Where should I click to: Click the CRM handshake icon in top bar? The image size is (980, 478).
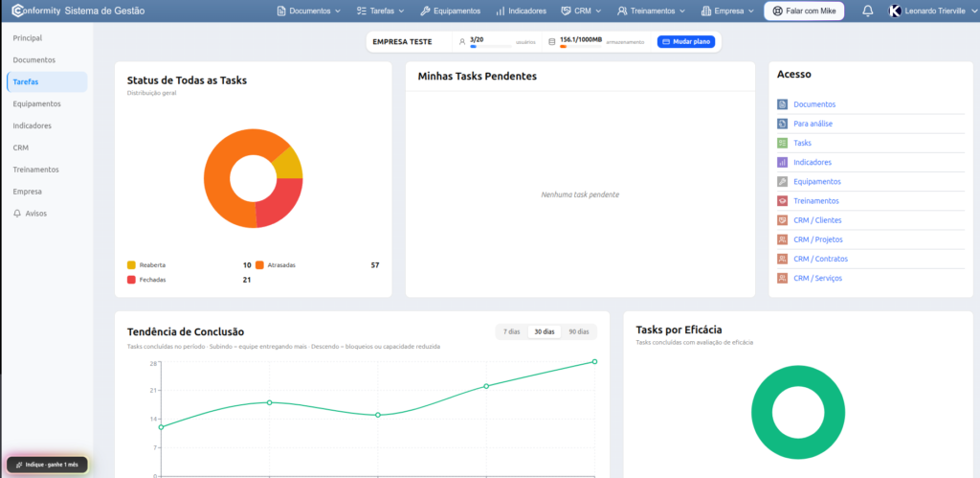point(567,11)
